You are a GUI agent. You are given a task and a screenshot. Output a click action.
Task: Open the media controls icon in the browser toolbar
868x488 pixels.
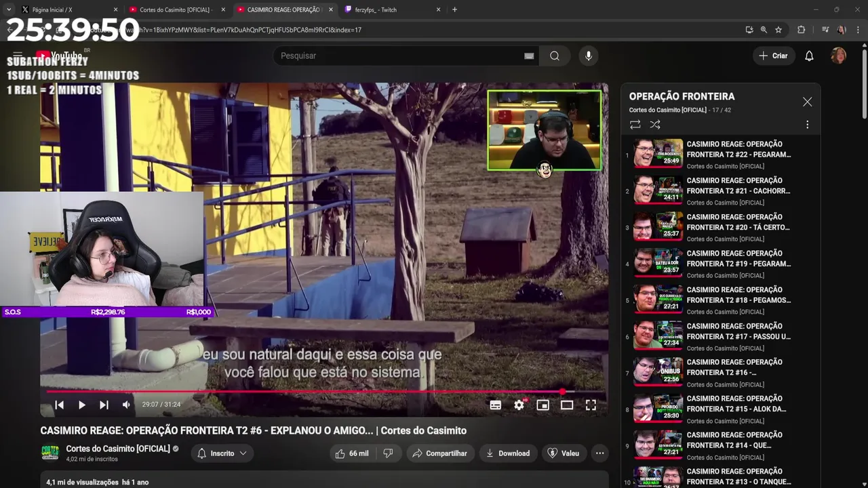click(825, 30)
